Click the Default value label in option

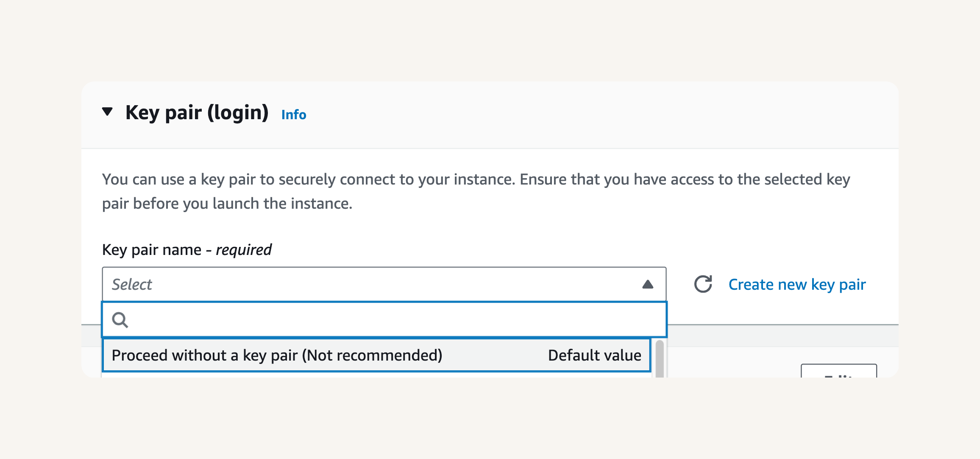coord(594,355)
